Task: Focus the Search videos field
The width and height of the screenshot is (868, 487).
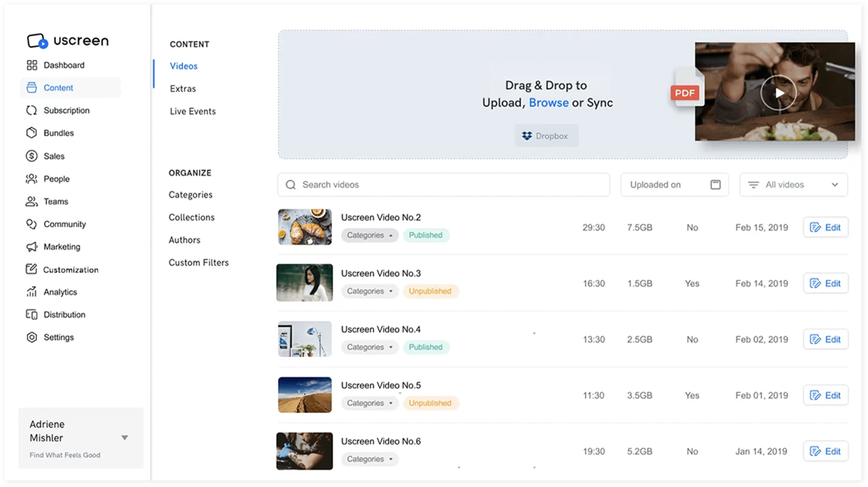Action: tap(444, 185)
